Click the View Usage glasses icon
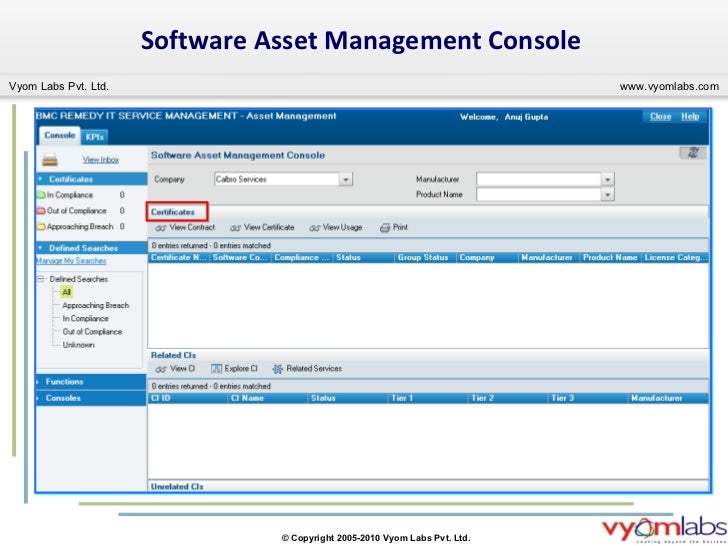 (x=315, y=228)
